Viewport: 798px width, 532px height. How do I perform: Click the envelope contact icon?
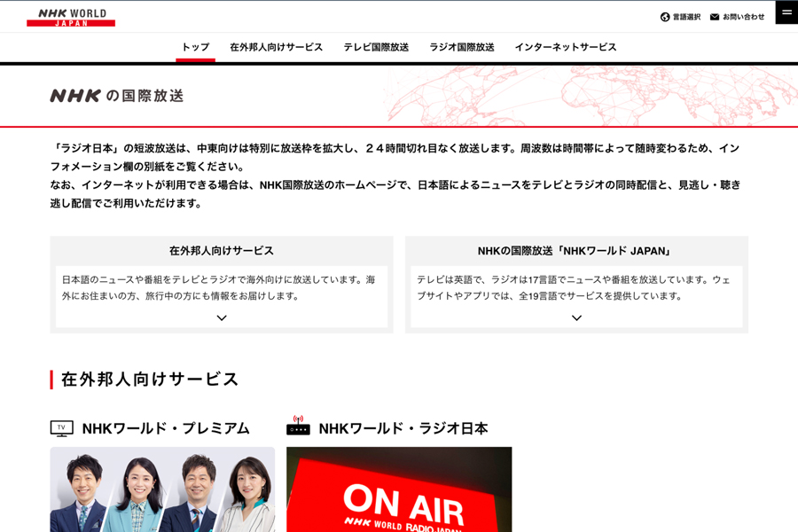click(715, 17)
